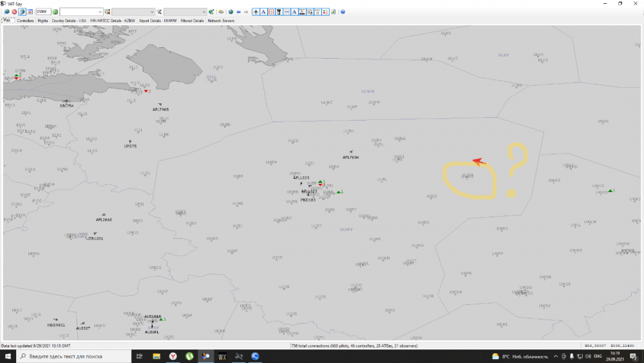Click the red disconnect/stop icon in toolbar
Screen dimensions: 644x363
(14, 12)
